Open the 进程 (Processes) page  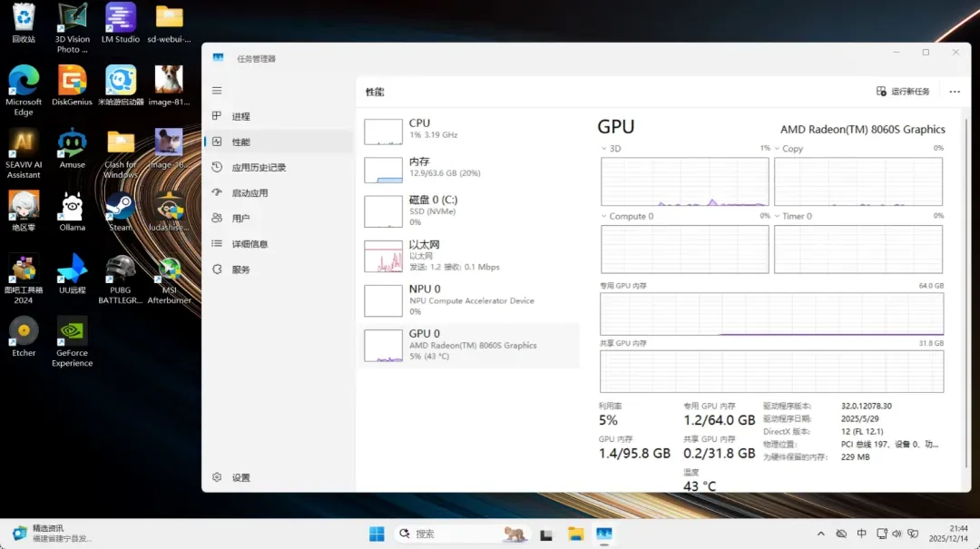pyautogui.click(x=240, y=117)
